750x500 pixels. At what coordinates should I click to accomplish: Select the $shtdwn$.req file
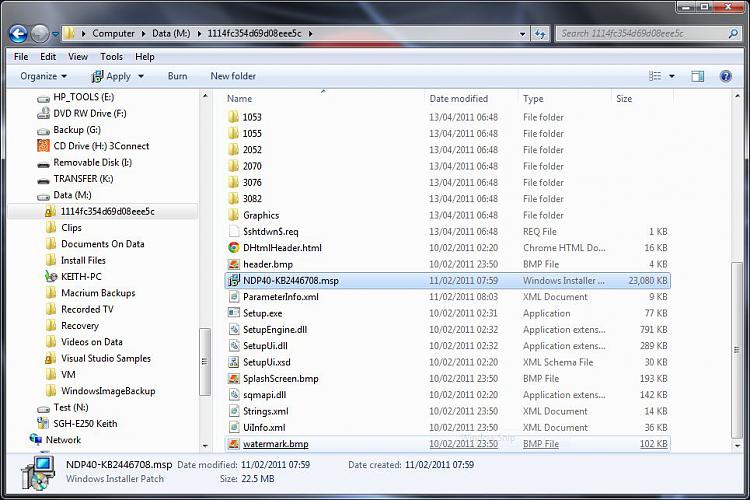(x=271, y=232)
